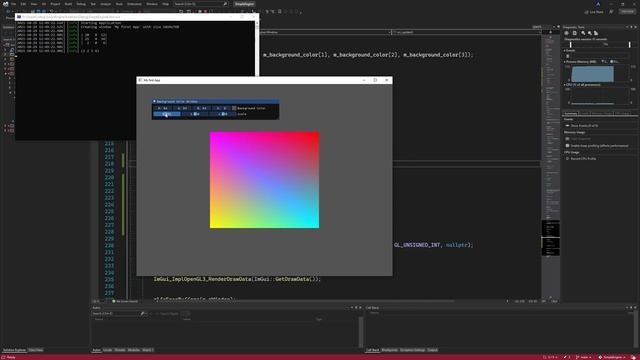Switch to the Exception Settings tab

click(413, 350)
